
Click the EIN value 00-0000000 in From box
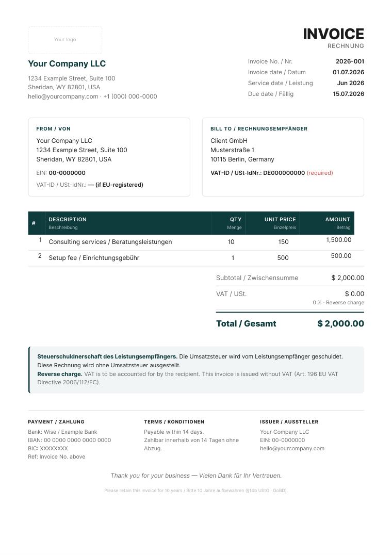coord(67,173)
